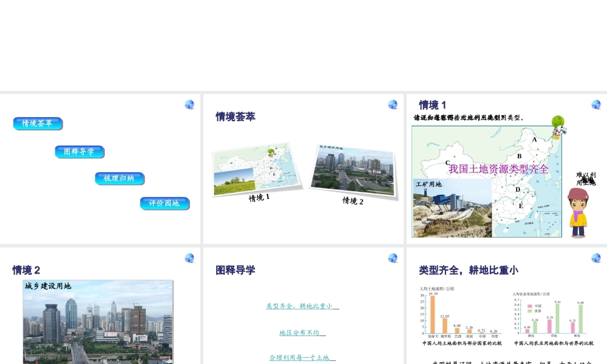Viewport: 607px width, 364px height.
Task: Click label D on the China map
Action: [x=518, y=189]
